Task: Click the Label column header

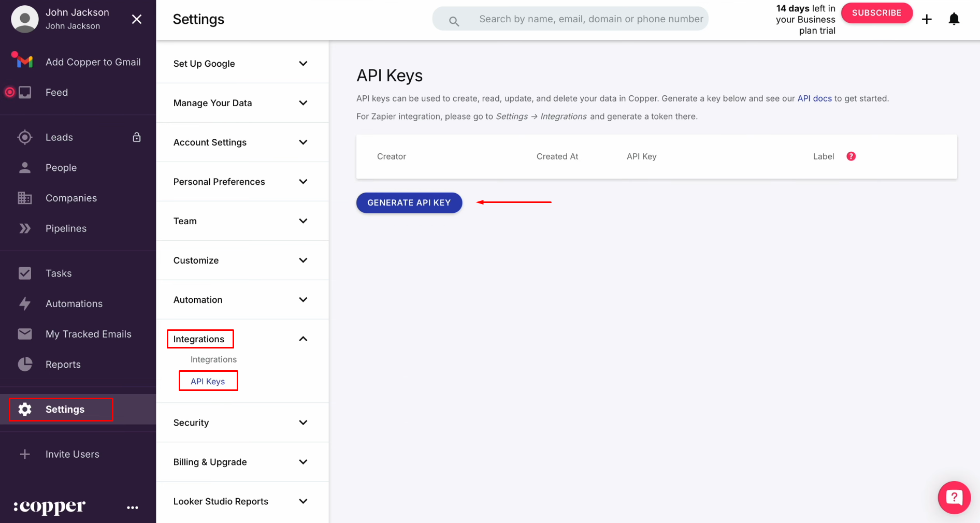Action: pyautogui.click(x=824, y=156)
